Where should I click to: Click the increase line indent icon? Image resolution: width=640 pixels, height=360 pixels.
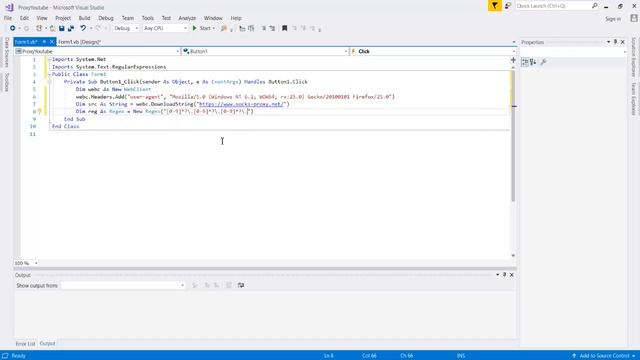click(x=251, y=28)
